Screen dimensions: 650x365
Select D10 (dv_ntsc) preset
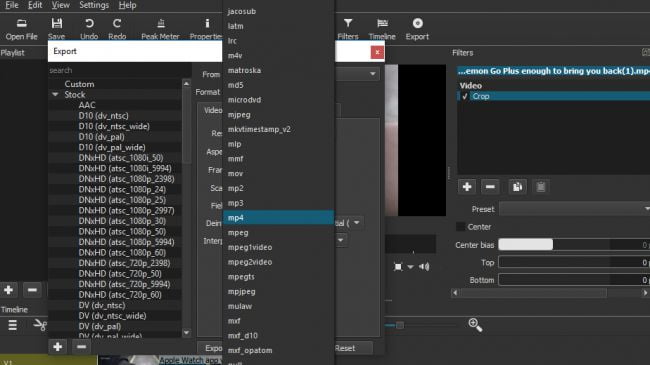point(103,116)
